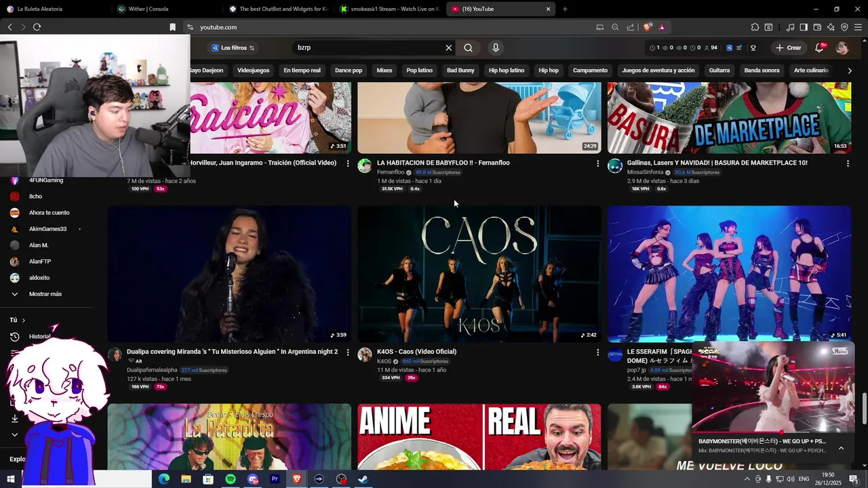Open options for Dualipa covering Miranda video
This screenshot has height=488, width=868.
(x=348, y=352)
